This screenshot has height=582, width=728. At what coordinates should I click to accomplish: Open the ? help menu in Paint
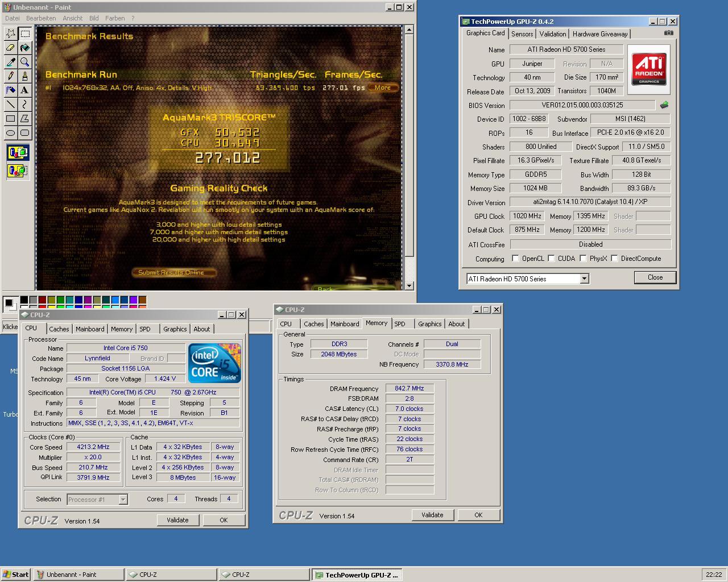coord(133,18)
